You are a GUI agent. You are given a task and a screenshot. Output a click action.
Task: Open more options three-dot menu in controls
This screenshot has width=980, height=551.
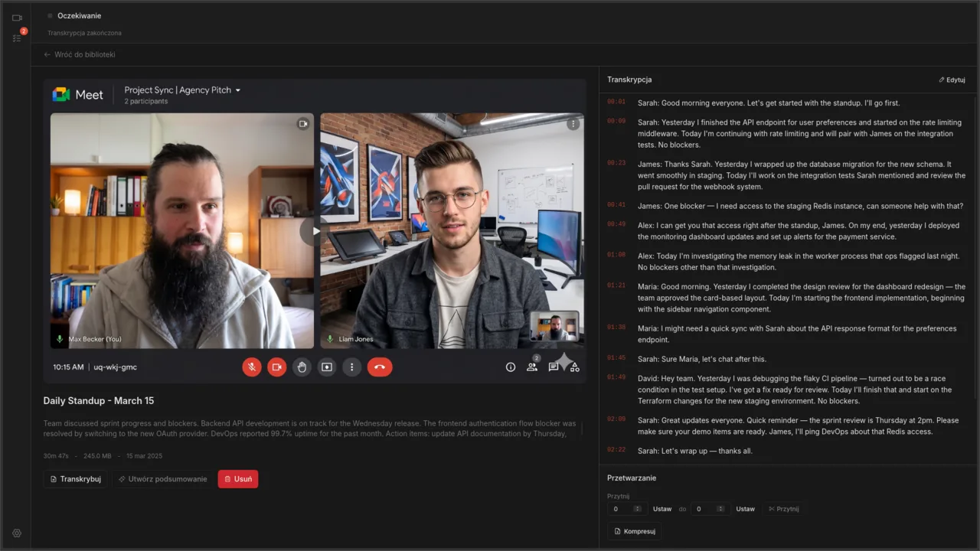point(351,367)
